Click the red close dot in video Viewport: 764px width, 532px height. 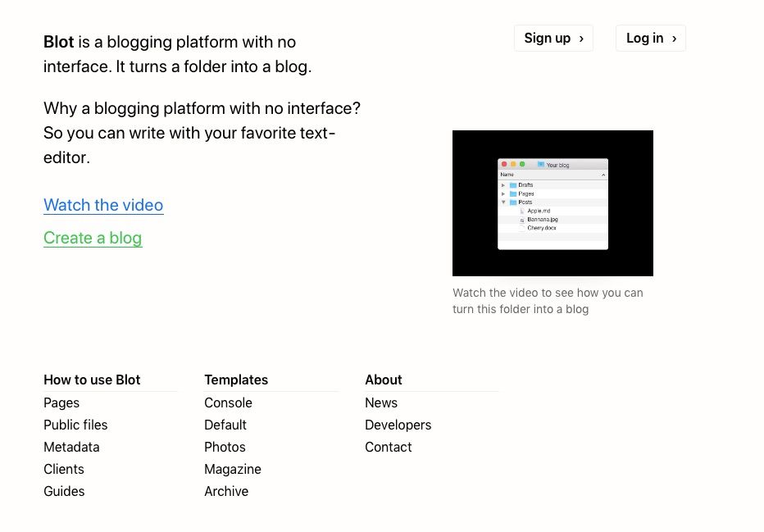coord(504,164)
